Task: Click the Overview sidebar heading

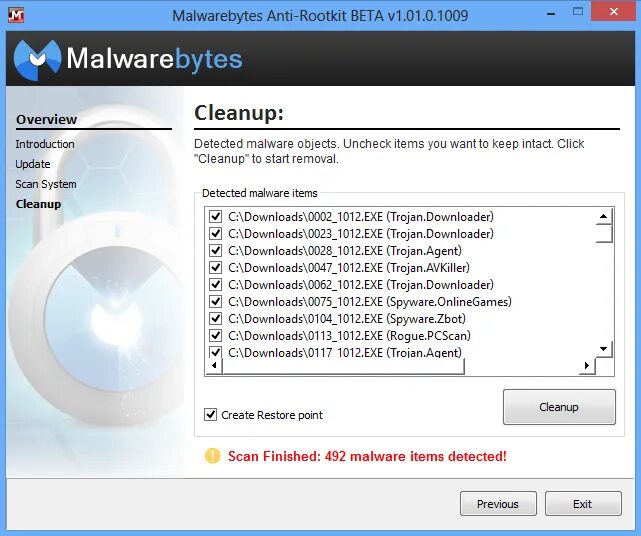Action: (46, 119)
